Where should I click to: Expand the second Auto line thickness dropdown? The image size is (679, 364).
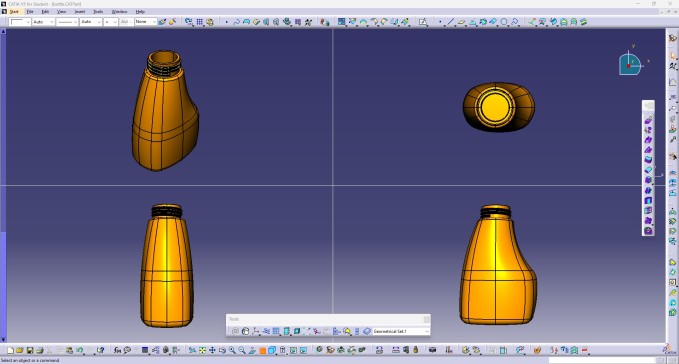99,22
